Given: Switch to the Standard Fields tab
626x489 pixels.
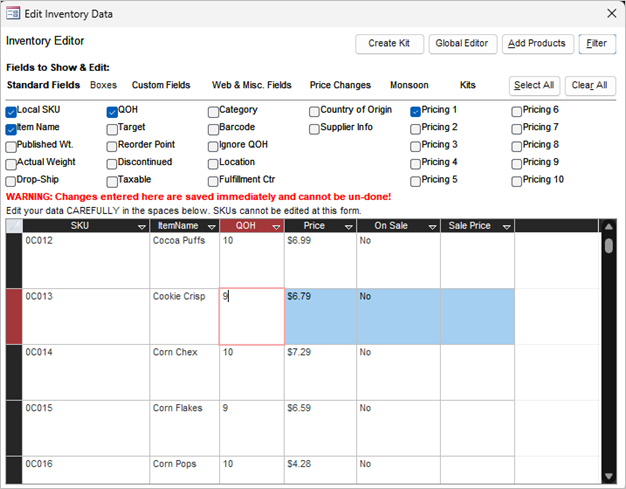Looking at the screenshot, I should (44, 85).
